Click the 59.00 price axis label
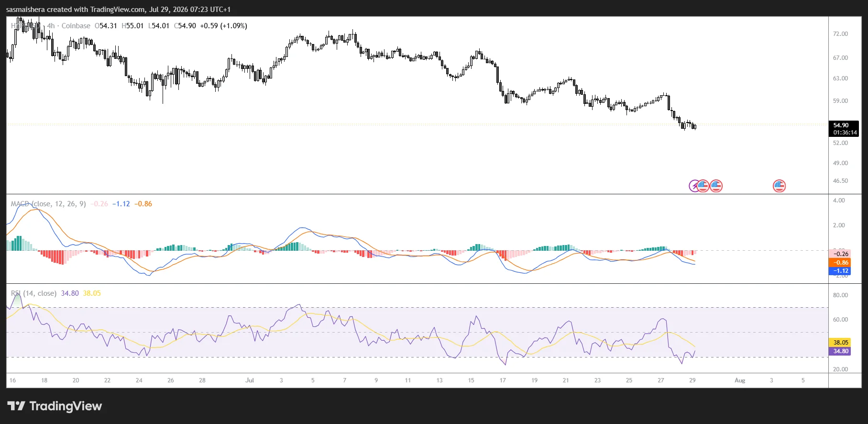Image resolution: width=868 pixels, height=424 pixels. (840, 101)
